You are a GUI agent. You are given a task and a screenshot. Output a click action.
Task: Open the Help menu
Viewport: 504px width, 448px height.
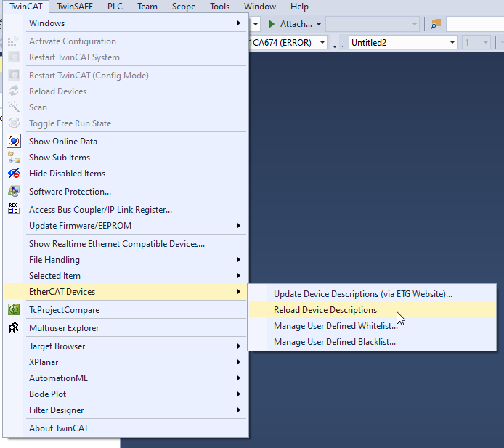tap(299, 7)
